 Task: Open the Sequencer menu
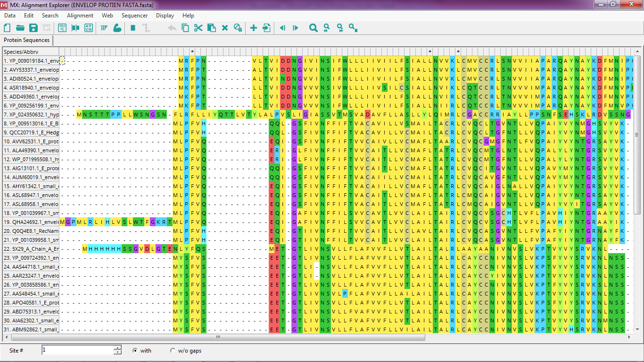(134, 16)
